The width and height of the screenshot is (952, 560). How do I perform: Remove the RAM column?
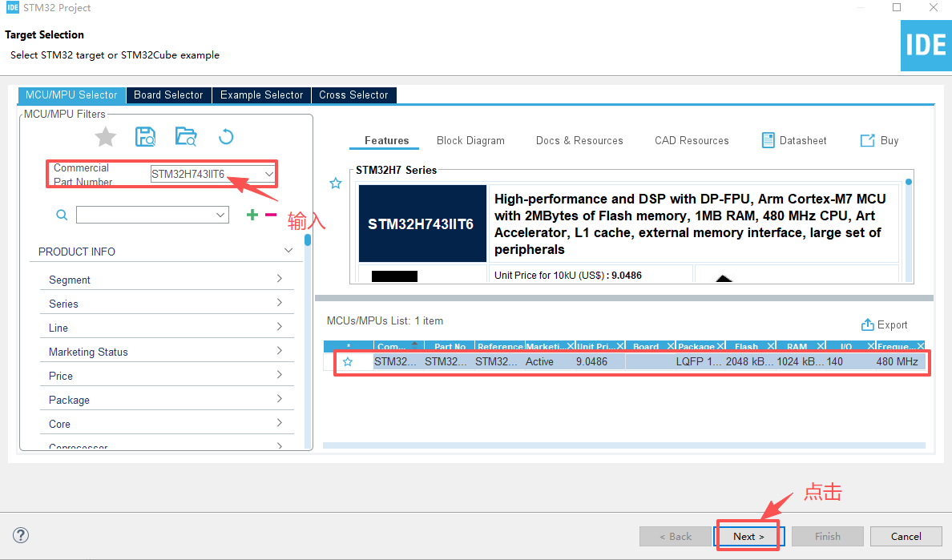(x=821, y=346)
